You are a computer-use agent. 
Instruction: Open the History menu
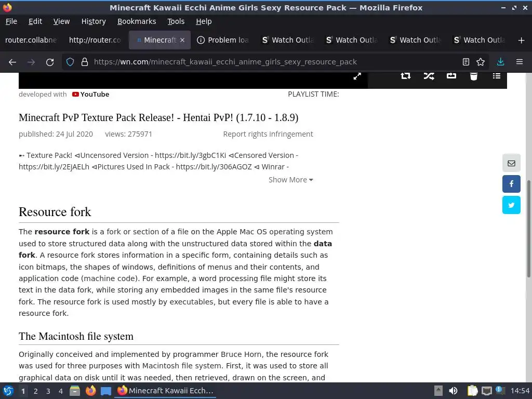[x=94, y=21]
